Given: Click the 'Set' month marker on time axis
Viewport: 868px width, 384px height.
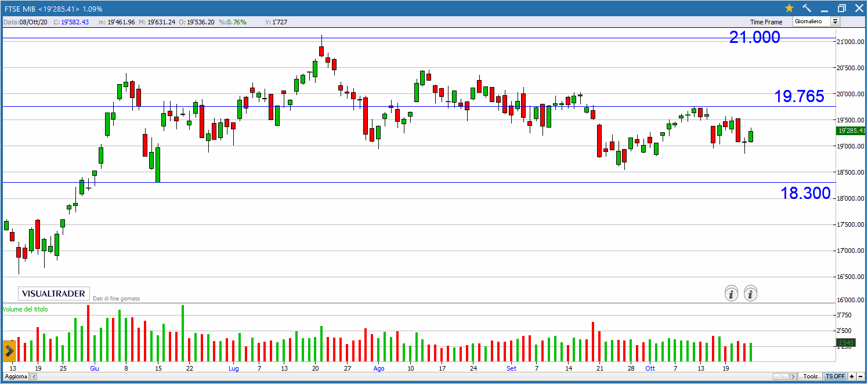Looking at the screenshot, I should (x=511, y=368).
